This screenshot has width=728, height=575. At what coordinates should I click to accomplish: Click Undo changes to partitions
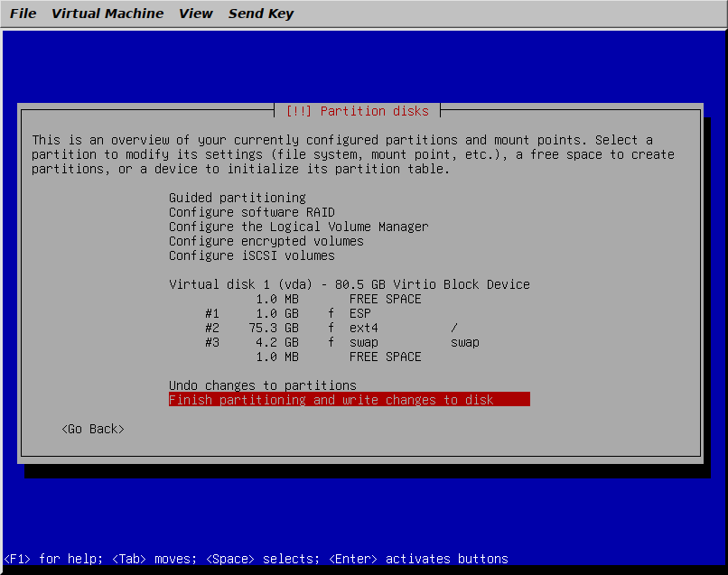[x=262, y=385]
